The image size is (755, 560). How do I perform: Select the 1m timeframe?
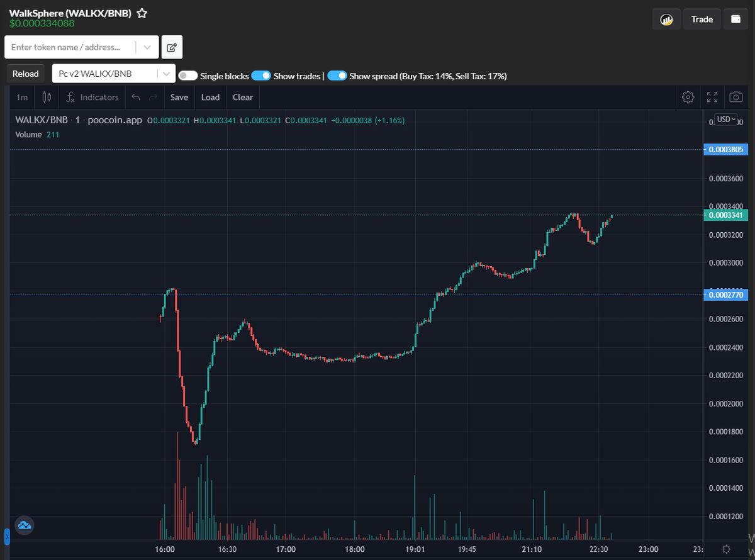21,97
